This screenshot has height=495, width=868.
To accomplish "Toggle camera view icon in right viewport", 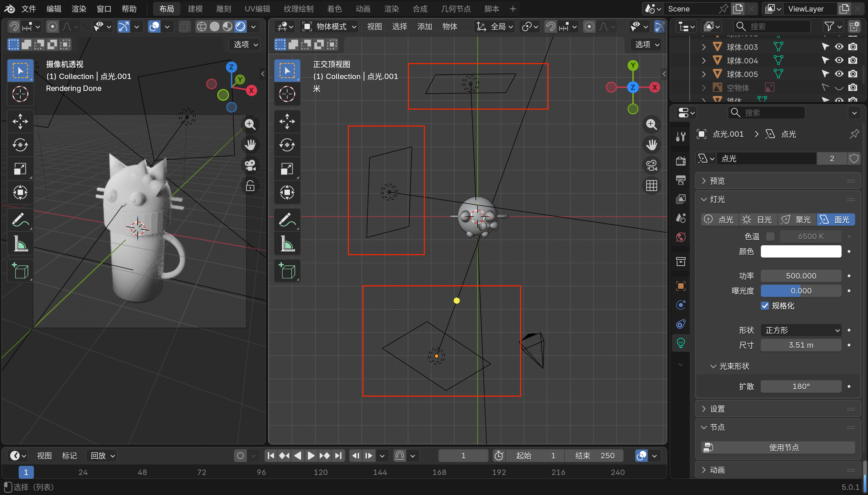I will tap(651, 166).
